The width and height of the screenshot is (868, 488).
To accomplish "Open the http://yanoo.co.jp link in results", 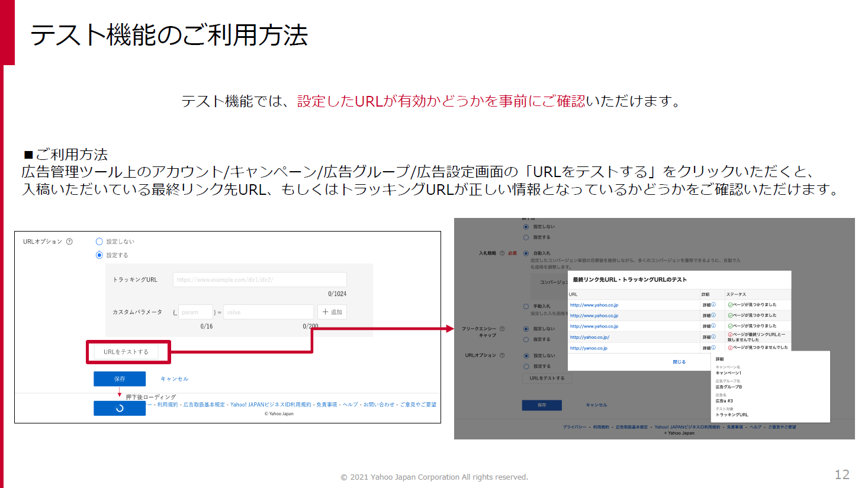I will pos(589,348).
